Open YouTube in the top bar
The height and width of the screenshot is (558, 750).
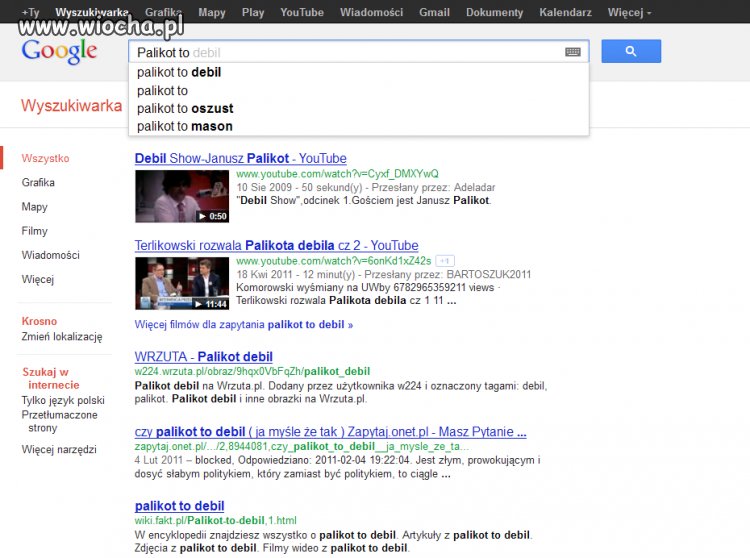point(302,12)
